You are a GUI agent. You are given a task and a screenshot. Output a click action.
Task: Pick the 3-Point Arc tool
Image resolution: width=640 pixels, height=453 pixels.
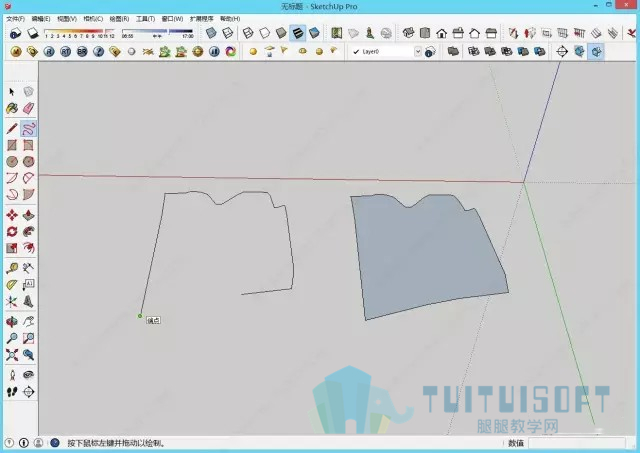[12, 194]
